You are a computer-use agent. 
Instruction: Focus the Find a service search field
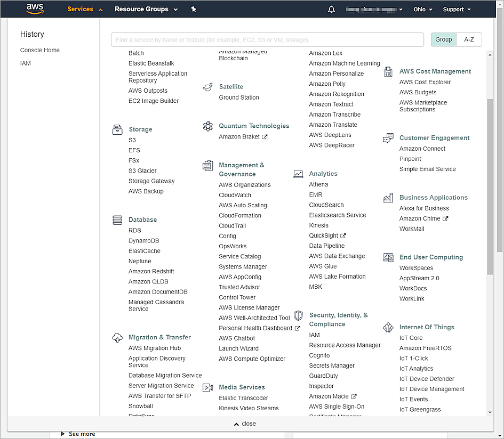click(x=267, y=39)
